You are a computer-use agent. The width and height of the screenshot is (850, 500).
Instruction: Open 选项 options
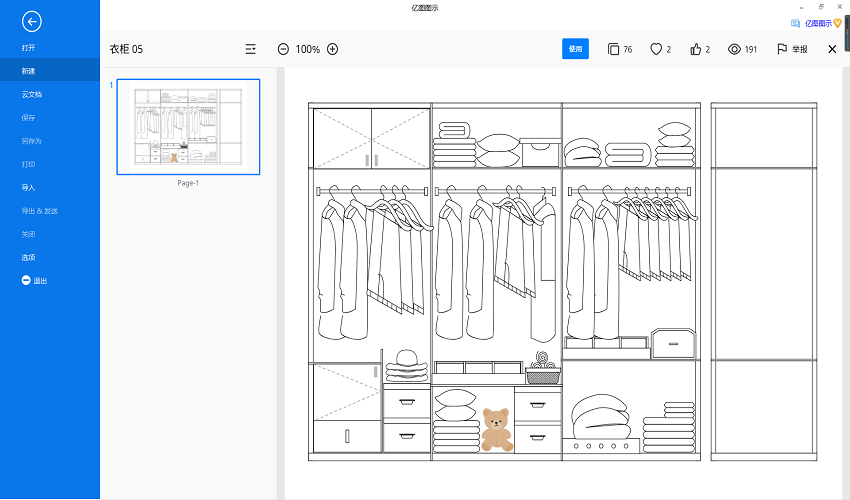[29, 258]
